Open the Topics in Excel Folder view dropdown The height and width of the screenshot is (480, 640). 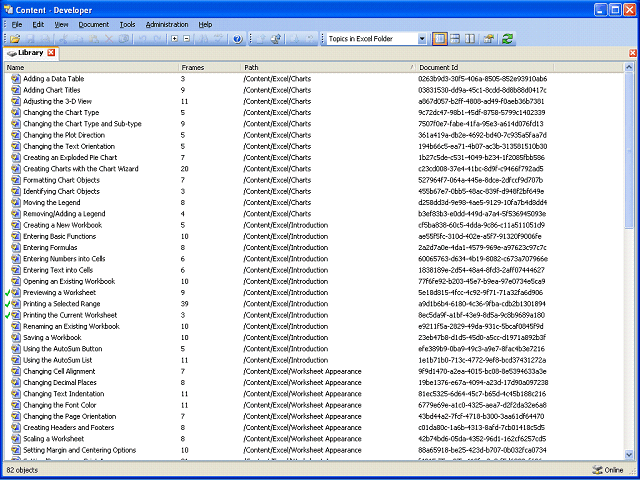click(x=422, y=39)
